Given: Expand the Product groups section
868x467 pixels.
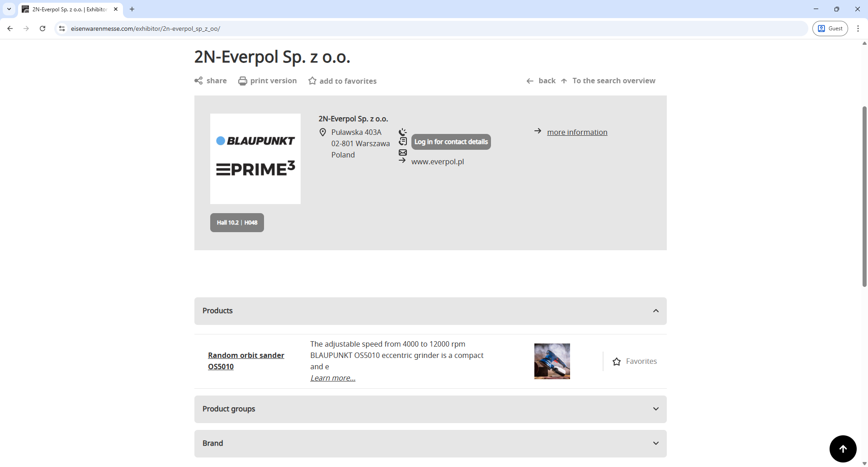Looking at the screenshot, I should tap(656, 409).
